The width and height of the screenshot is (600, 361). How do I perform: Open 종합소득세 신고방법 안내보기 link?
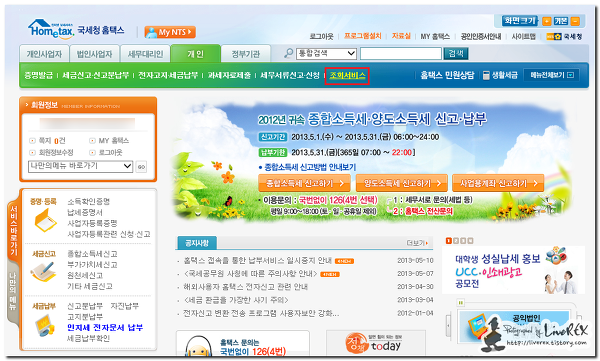coord(310,167)
